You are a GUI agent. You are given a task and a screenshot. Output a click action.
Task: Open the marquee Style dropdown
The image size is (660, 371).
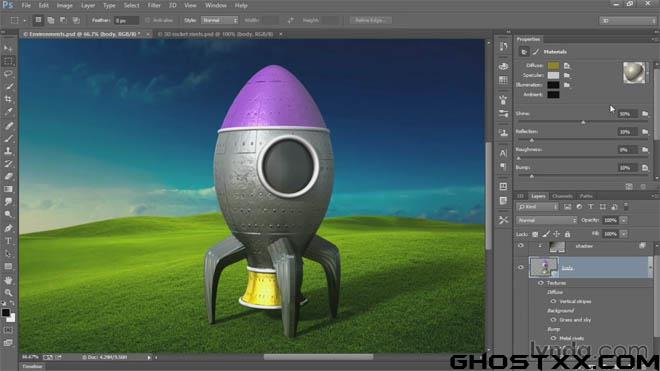pos(219,20)
